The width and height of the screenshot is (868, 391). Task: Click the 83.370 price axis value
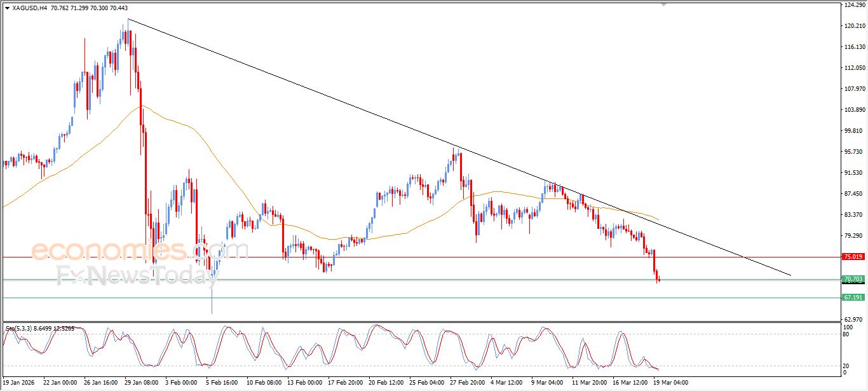(x=855, y=215)
